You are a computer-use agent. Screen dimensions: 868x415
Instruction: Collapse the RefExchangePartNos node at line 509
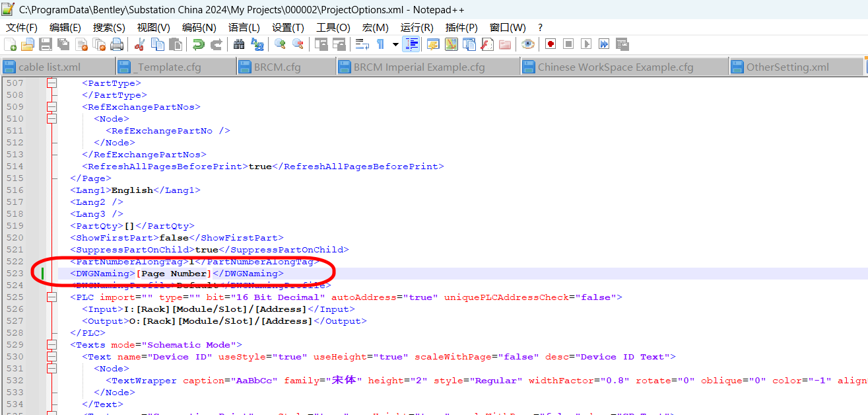tap(51, 107)
